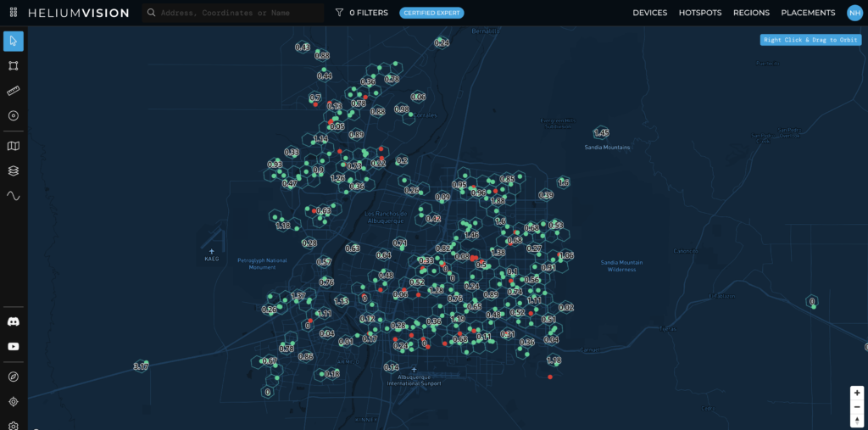Select the radius circle tool
Viewport: 868px width, 430px height.
14,115
